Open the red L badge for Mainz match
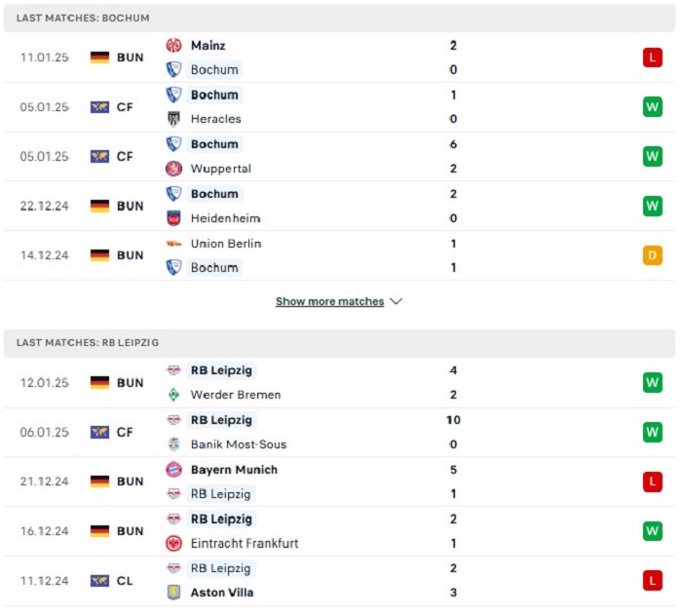Viewport: 682px width, 616px height. click(x=653, y=58)
